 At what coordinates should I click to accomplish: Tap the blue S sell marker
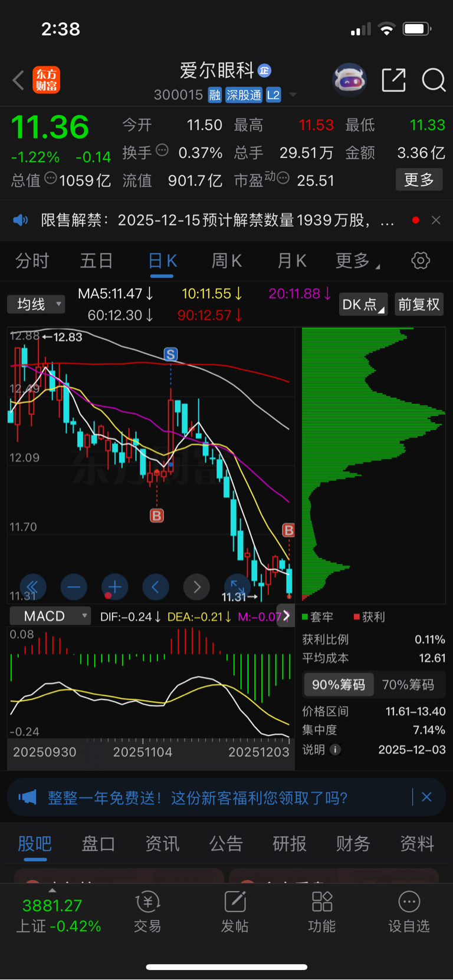170,354
